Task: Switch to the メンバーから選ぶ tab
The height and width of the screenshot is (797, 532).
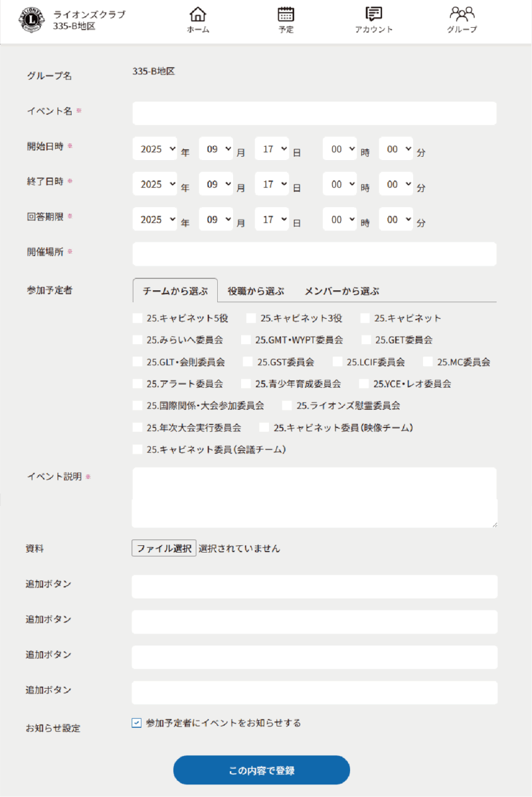Action: point(341,291)
